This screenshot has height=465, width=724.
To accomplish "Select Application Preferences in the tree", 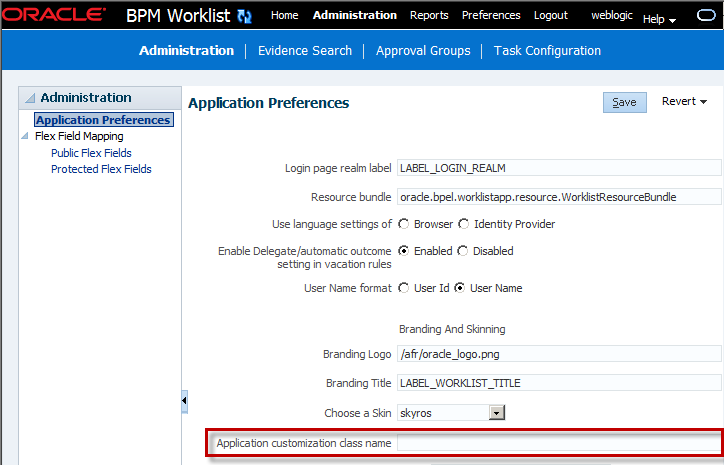I will point(103,120).
